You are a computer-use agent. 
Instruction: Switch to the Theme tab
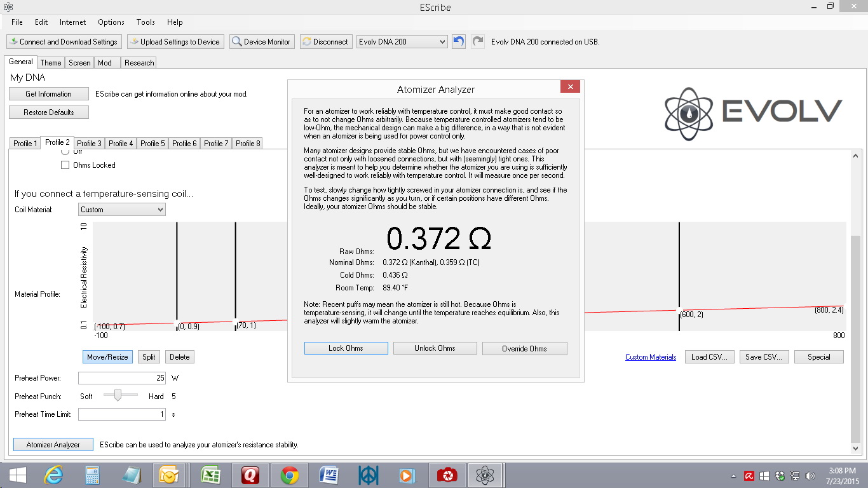pos(51,63)
